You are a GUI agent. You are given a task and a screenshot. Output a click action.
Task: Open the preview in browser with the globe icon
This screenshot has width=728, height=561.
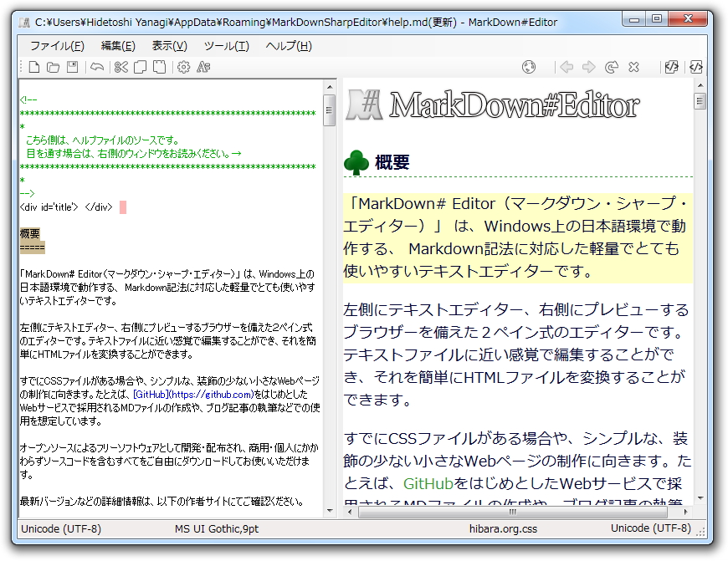tap(528, 67)
